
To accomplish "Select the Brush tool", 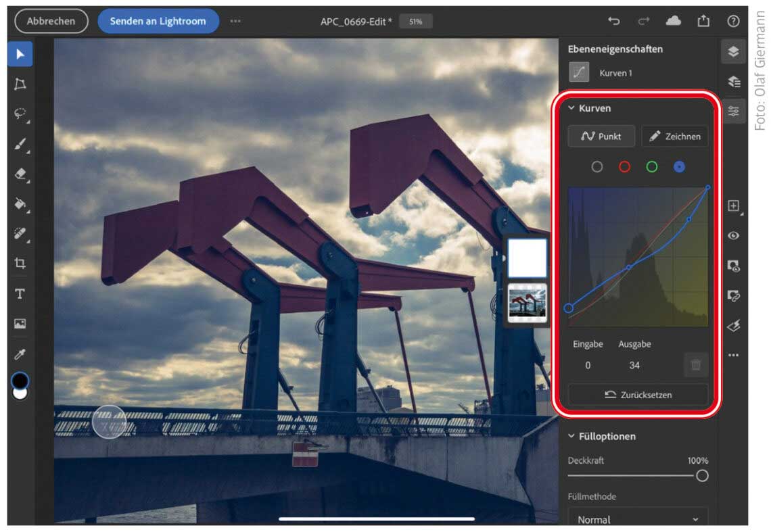I will (x=20, y=144).
